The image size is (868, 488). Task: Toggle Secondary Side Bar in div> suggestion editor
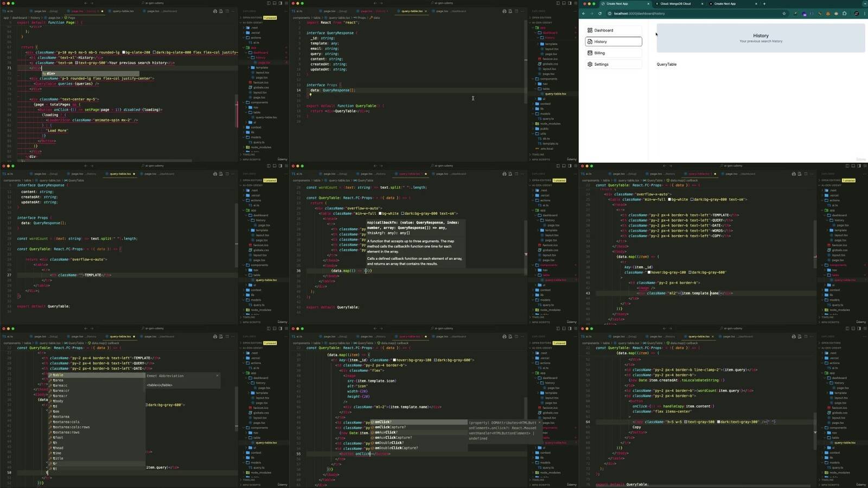[x=280, y=3]
